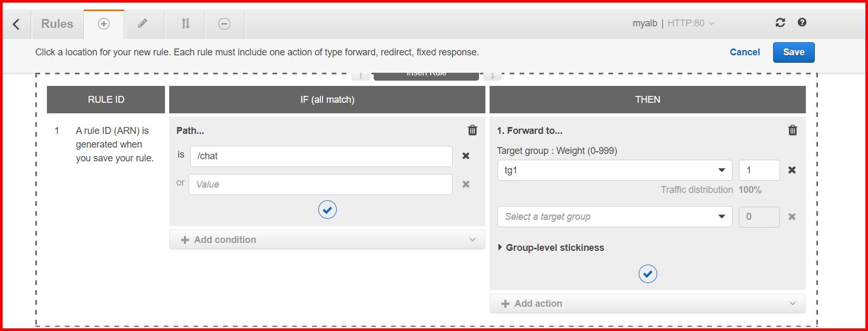Select the remove rule minus icon
Viewport: 868px width, 331px height.
click(224, 23)
